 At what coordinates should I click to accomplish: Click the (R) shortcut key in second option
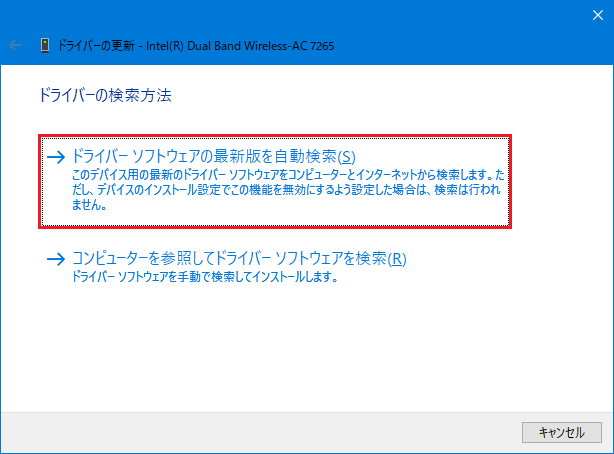click(x=397, y=260)
